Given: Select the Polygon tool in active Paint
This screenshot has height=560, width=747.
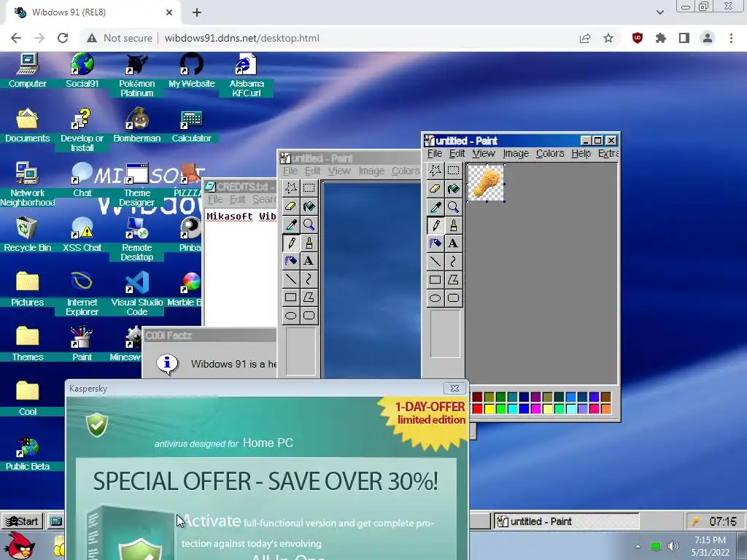Looking at the screenshot, I should click(453, 279).
